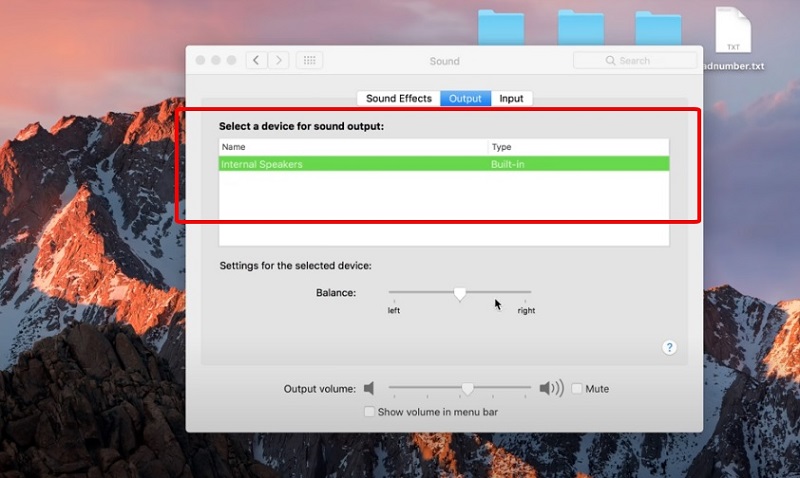Enable the Mute checkbox
800x478 pixels.
(x=577, y=388)
